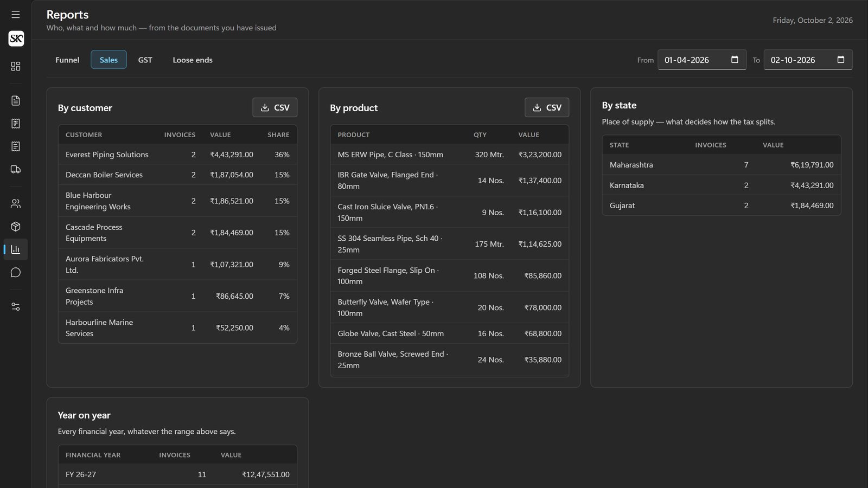Click Greenstone Infra Projects customer
This screenshot has height=488, width=868.
[x=94, y=296]
